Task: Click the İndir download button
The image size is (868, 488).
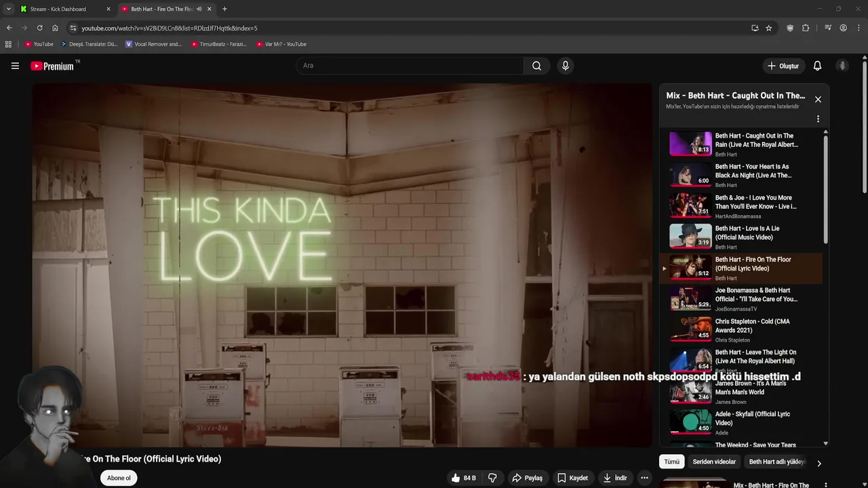Action: pyautogui.click(x=615, y=478)
